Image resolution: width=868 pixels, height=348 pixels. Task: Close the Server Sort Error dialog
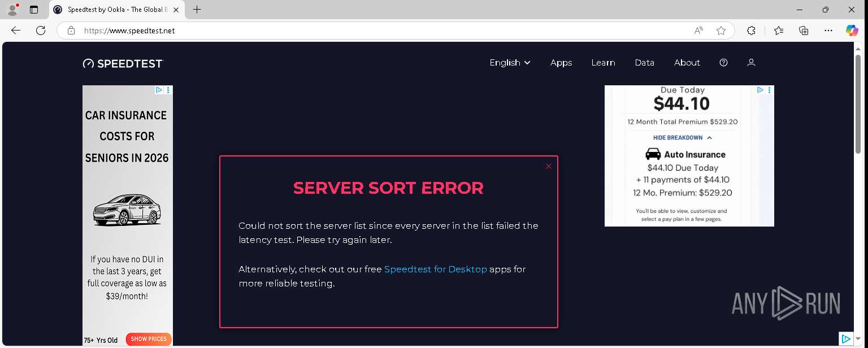[x=548, y=166]
